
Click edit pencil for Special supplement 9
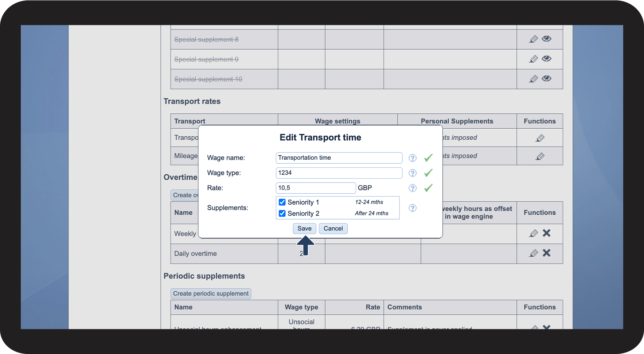click(x=533, y=59)
